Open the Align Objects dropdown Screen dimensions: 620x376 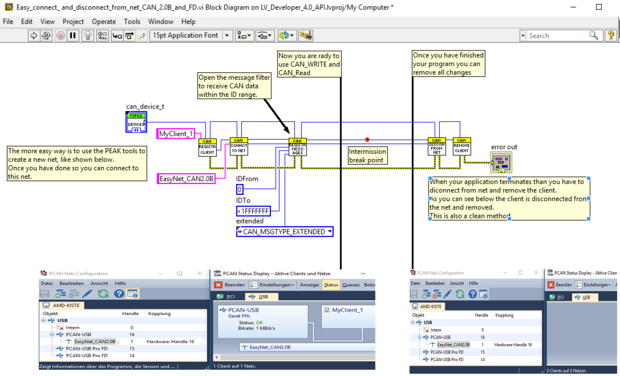[244, 36]
